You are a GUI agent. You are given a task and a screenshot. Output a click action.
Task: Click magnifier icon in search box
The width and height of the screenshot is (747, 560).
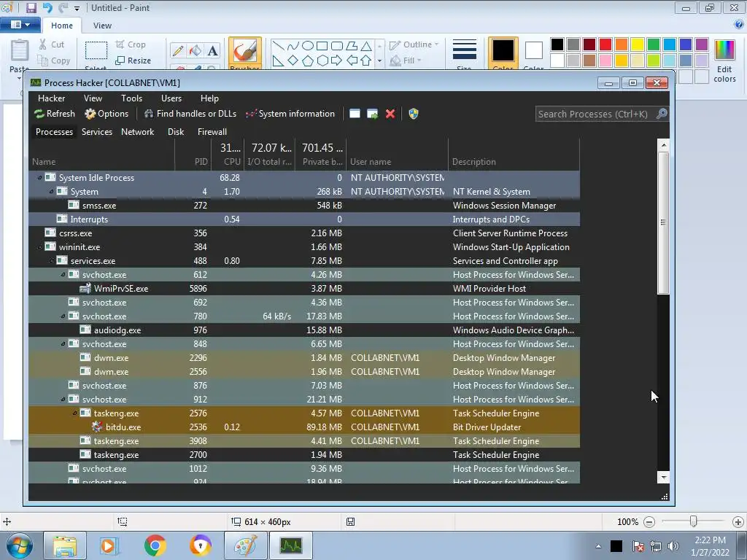(662, 114)
